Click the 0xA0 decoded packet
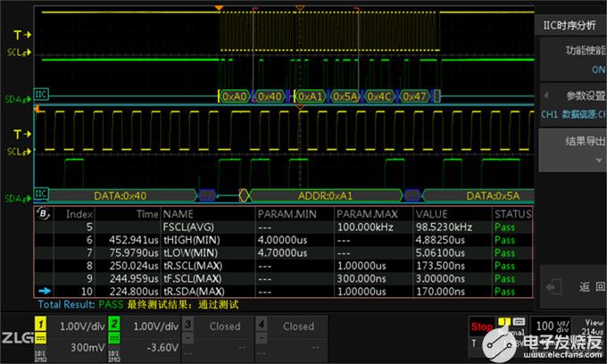 234,95
